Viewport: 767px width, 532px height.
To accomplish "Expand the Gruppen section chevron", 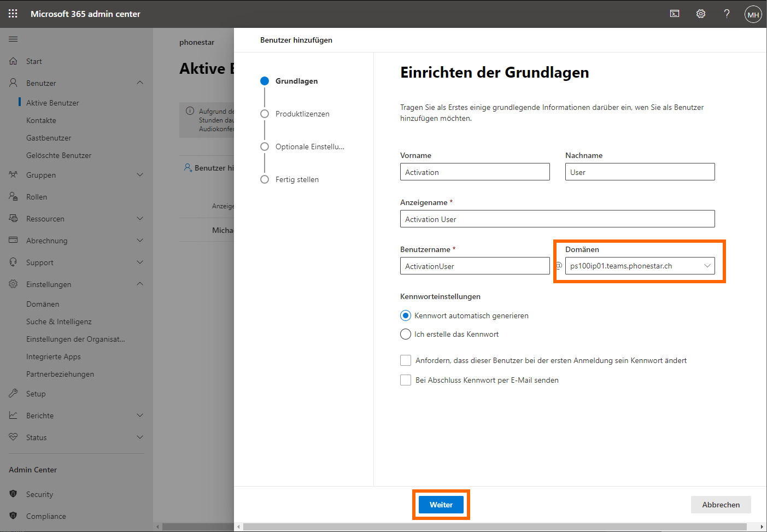I will (x=140, y=174).
